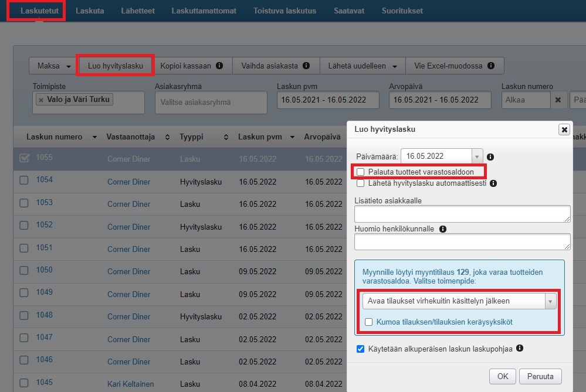Tick Kumoa tilauksen/tilauksien keräysyksiköt checkbox
This screenshot has width=586, height=392.
point(368,322)
